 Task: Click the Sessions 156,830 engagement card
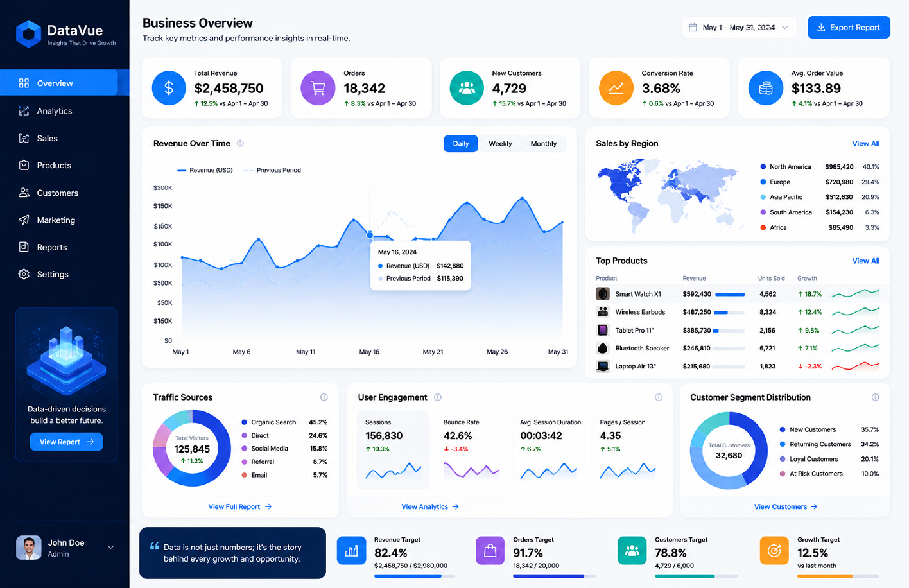pos(393,449)
